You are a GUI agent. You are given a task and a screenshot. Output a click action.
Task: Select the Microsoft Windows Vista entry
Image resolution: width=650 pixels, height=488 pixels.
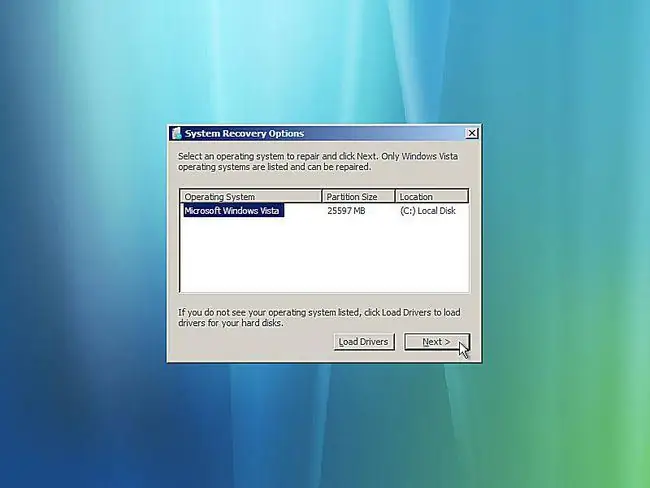(232, 211)
